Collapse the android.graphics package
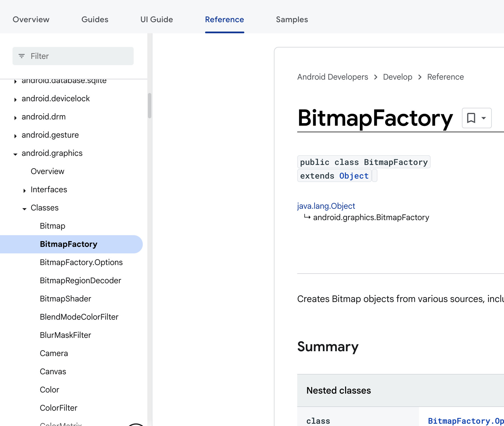The height and width of the screenshot is (426, 504). click(x=15, y=154)
